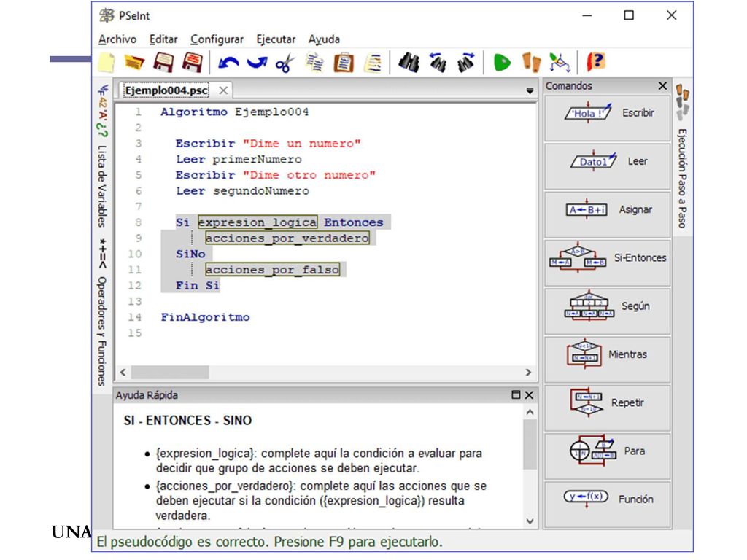Click the Help question mark toolbar icon
Screen dimensions: 747x560
pyautogui.click(x=595, y=62)
